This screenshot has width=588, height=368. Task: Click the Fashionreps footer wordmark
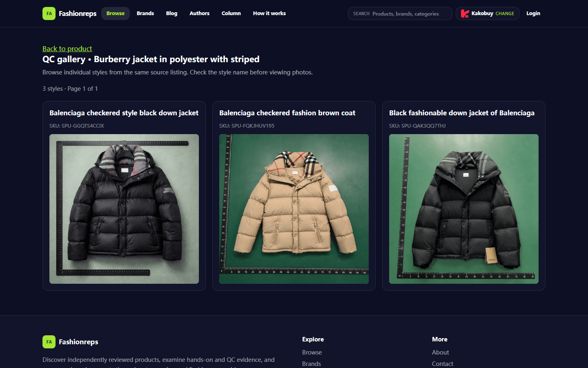78,342
